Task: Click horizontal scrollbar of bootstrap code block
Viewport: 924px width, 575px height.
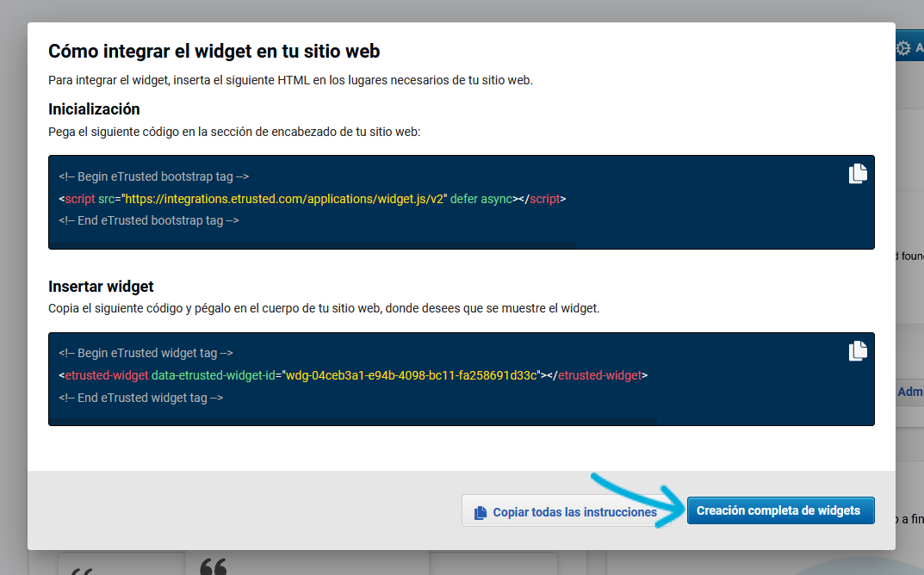Action: pyautogui.click(x=313, y=245)
